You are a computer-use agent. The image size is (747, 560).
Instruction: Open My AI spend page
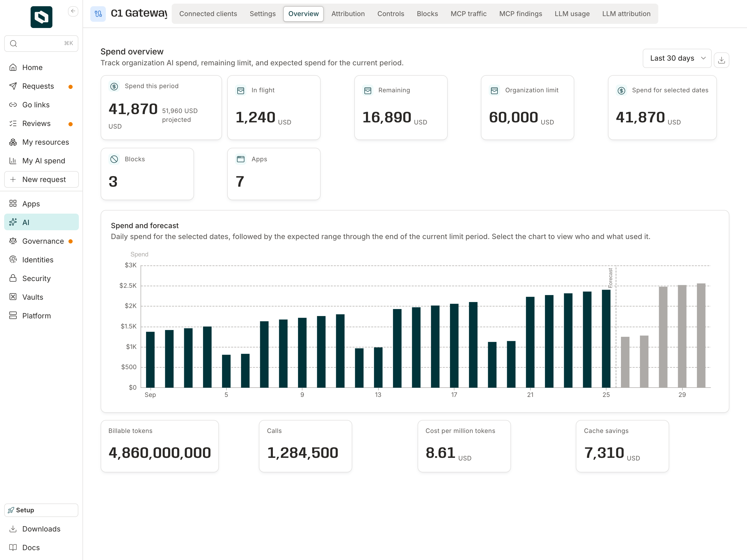point(41,161)
